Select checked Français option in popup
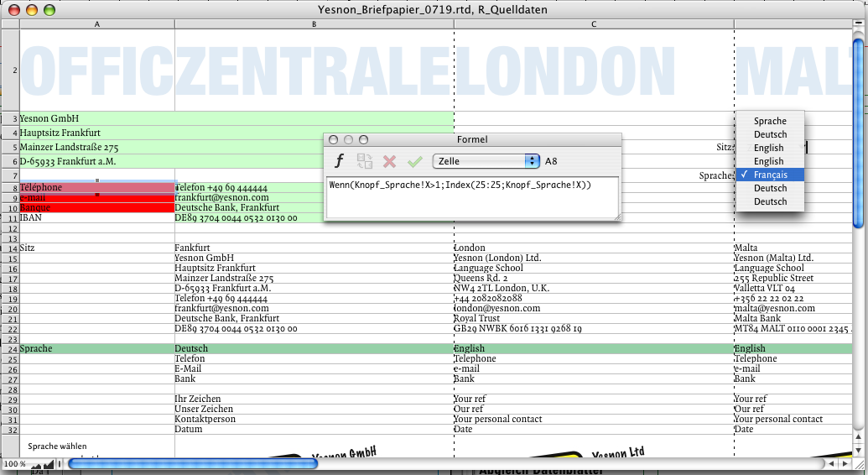868x475 pixels. point(769,175)
